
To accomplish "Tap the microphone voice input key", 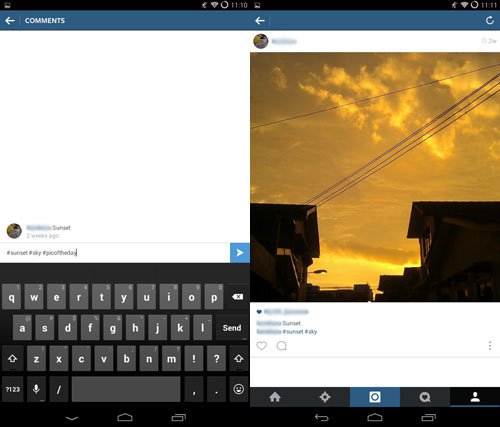I will pyautogui.click(x=36, y=389).
